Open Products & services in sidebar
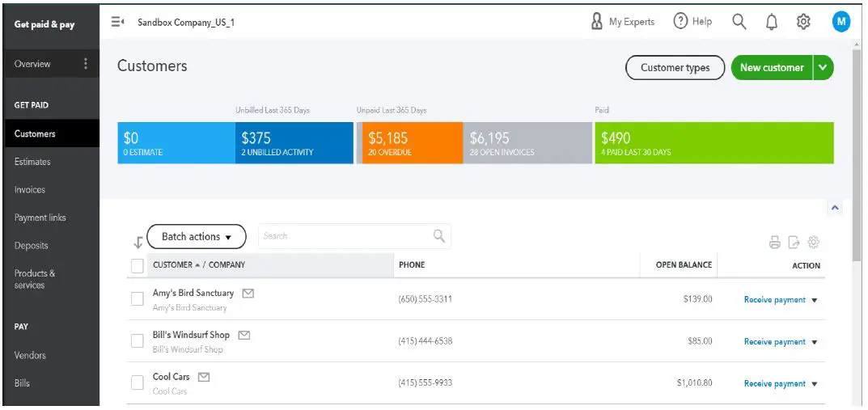The image size is (868, 410). 35,280
